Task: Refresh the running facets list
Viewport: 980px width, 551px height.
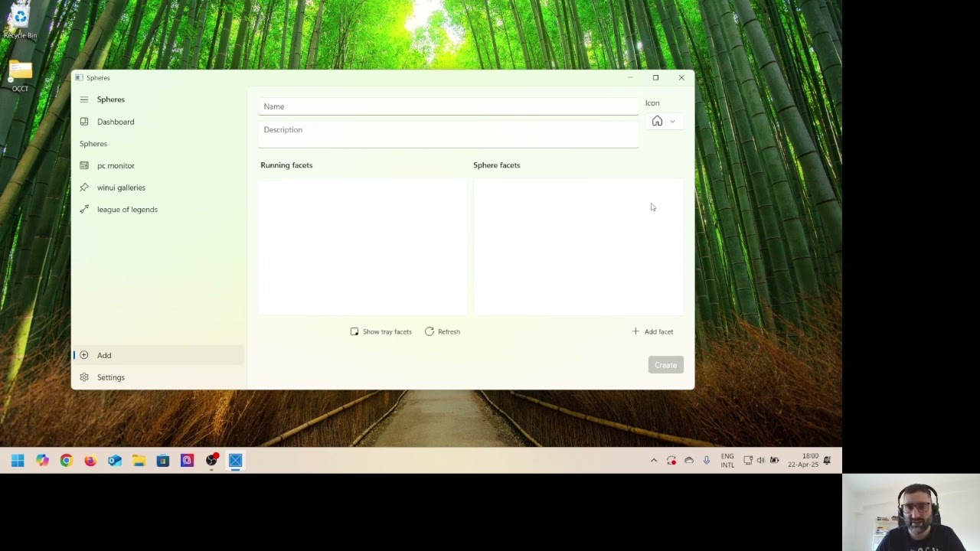Action: (443, 331)
